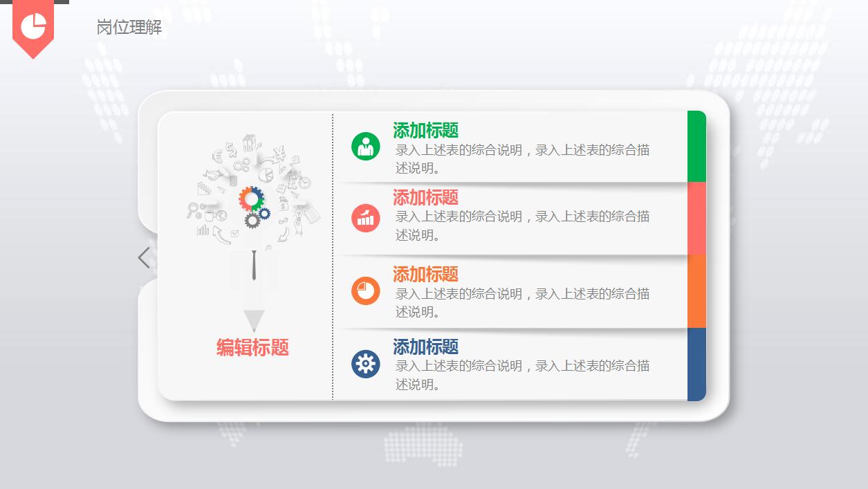Click the gray downward triangle arrow

coord(254,321)
